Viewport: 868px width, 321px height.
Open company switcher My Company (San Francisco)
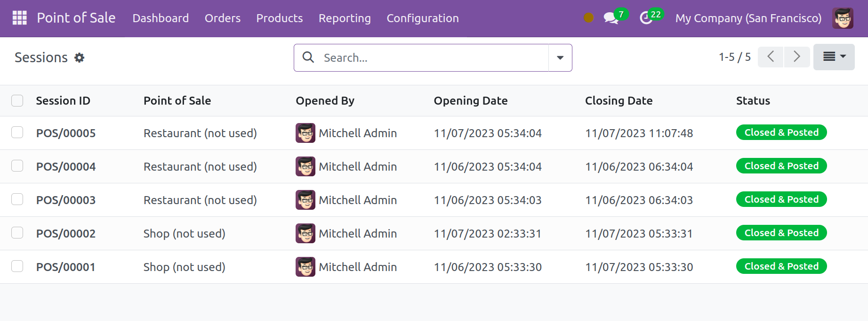(x=748, y=18)
